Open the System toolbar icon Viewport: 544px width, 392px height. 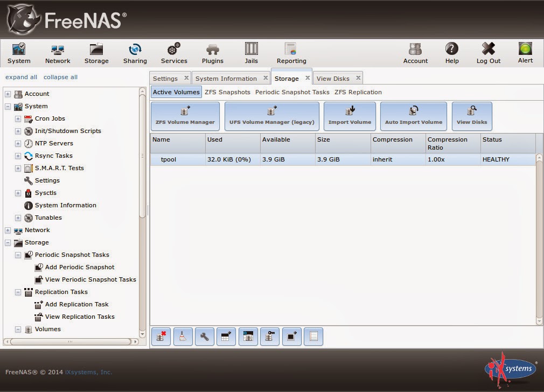[x=19, y=53]
